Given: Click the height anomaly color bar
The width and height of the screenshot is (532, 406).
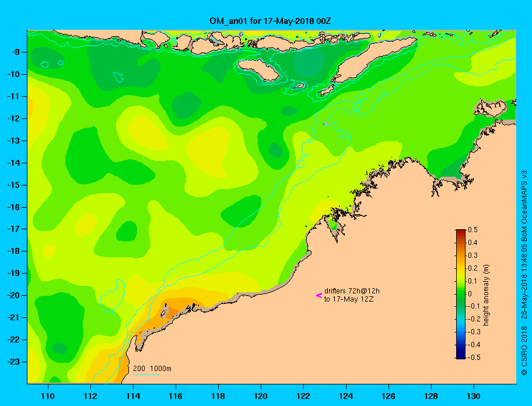Looking at the screenshot, I should tap(461, 294).
